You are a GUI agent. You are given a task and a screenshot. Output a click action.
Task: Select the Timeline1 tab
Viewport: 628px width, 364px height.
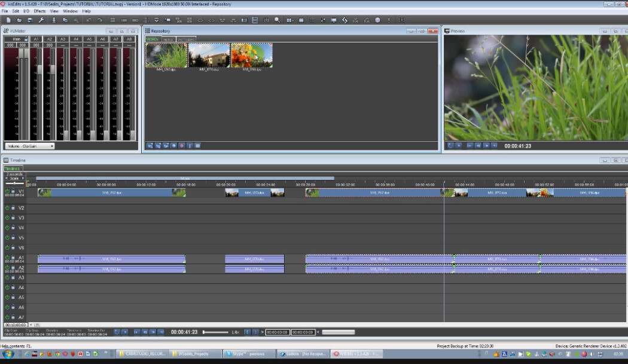[x=12, y=169]
